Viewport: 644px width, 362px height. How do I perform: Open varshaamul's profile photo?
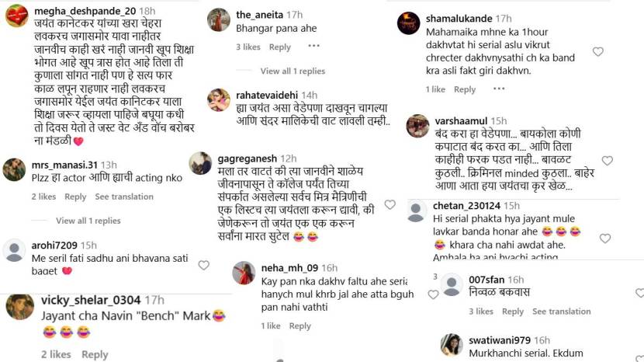coord(417,125)
